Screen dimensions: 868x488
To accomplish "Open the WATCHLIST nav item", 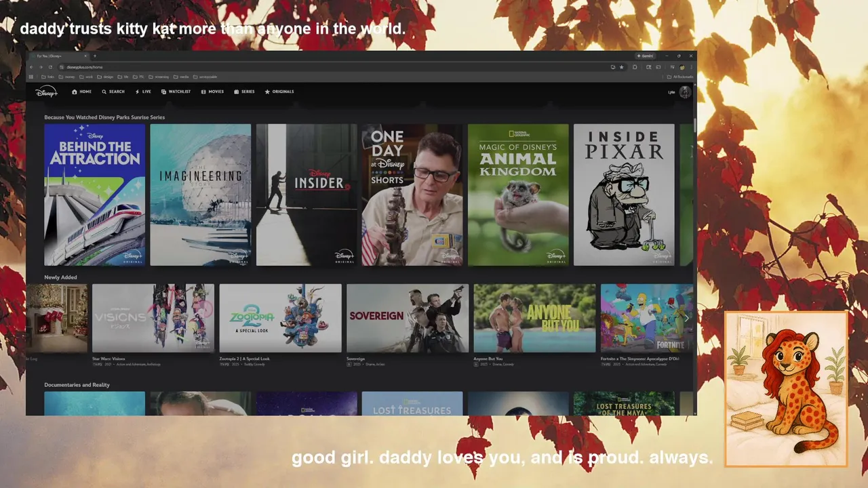I will [176, 91].
